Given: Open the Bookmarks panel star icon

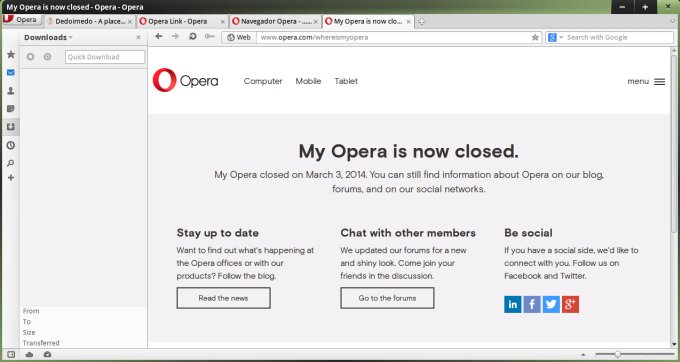Looking at the screenshot, I should pyautogui.click(x=11, y=54).
